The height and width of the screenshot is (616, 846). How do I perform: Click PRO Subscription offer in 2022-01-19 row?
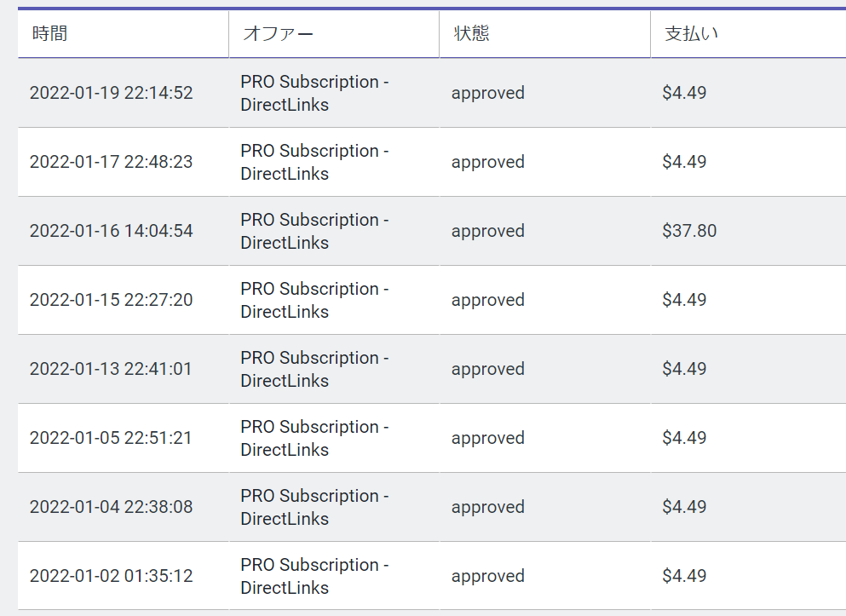click(x=314, y=94)
